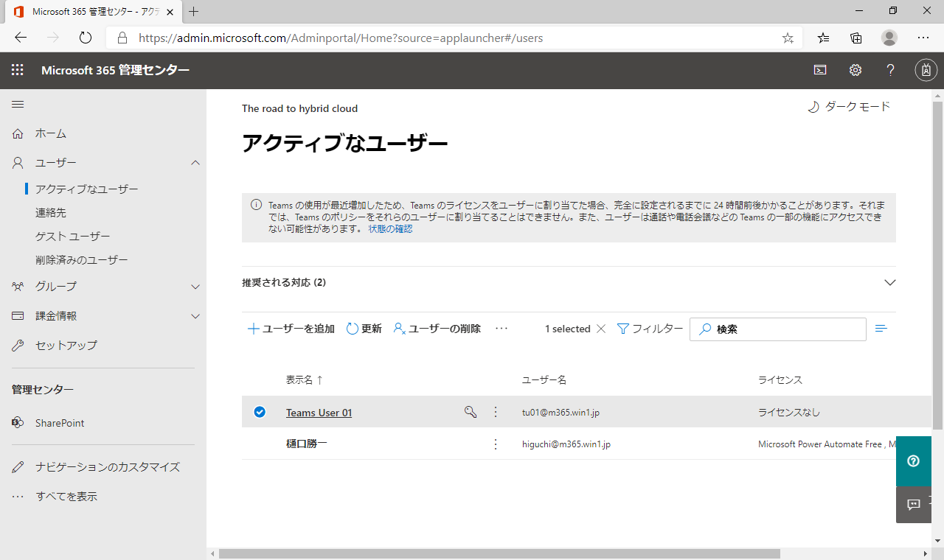
Task: Click the Home house icon
Action: 18,133
